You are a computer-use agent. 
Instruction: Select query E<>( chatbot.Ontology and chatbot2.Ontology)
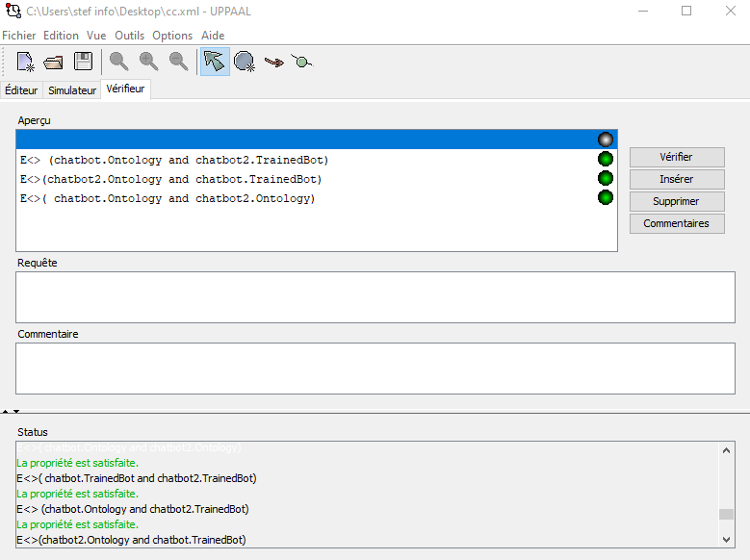[317, 198]
